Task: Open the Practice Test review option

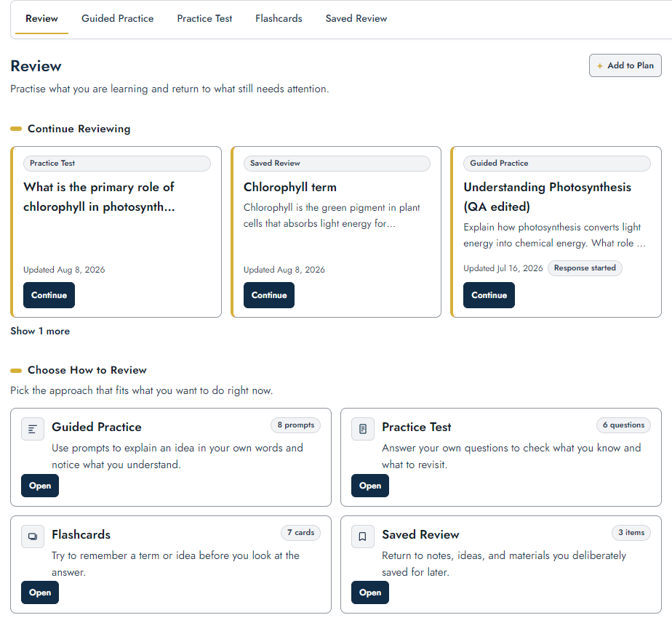Action: pos(370,486)
